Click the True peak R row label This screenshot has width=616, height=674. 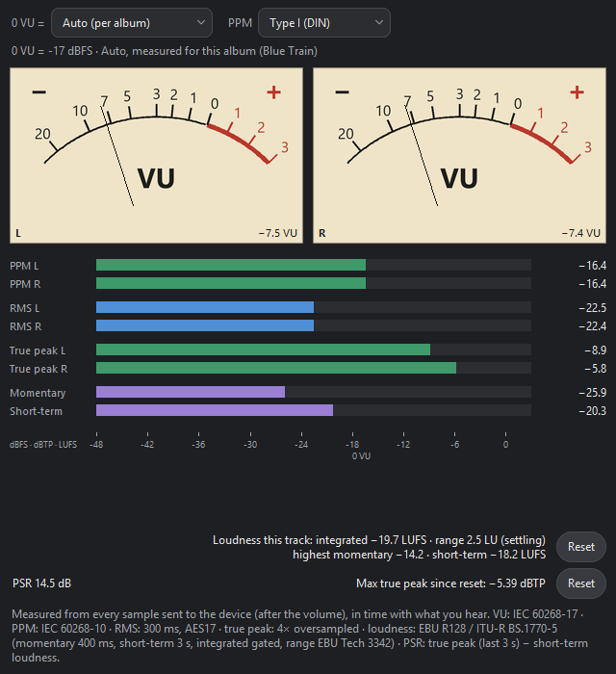[x=38, y=369]
